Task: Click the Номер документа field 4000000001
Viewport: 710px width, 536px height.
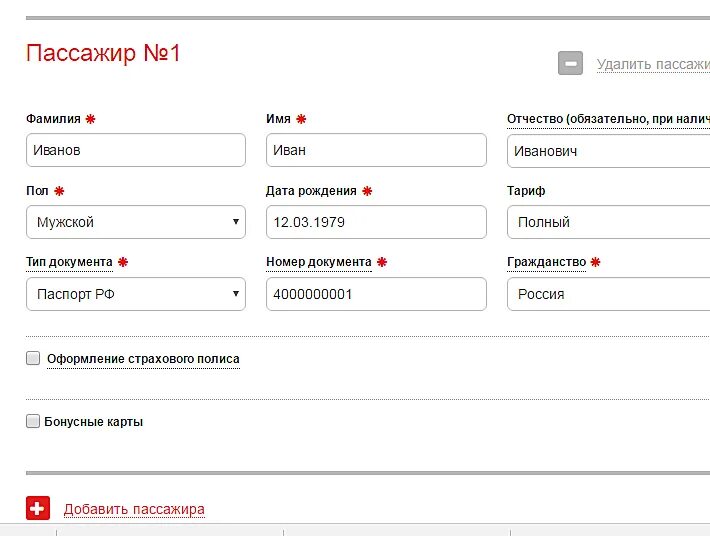Action: point(376,294)
